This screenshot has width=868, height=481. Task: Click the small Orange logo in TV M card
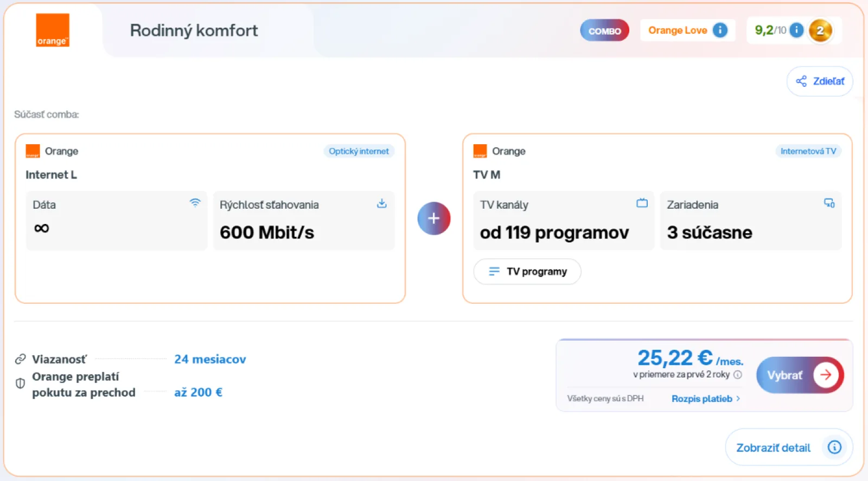tap(480, 151)
